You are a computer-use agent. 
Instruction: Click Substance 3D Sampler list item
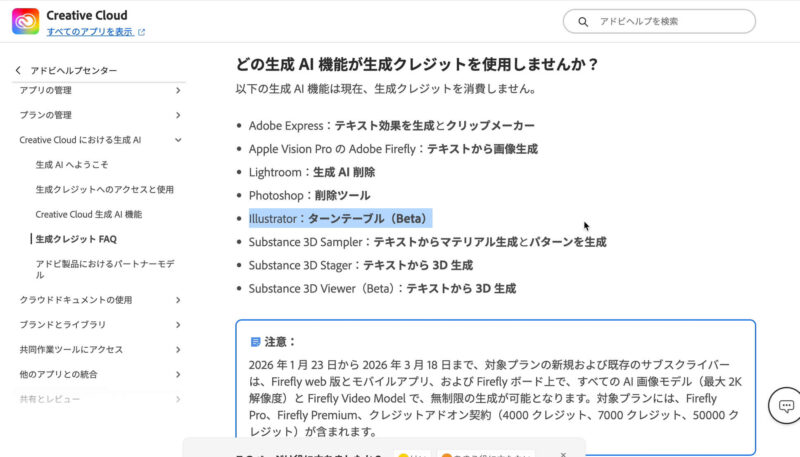point(428,242)
